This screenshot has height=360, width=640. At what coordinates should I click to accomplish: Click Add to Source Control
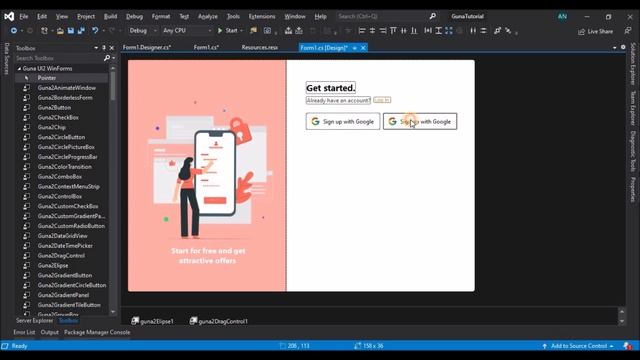tap(578, 346)
